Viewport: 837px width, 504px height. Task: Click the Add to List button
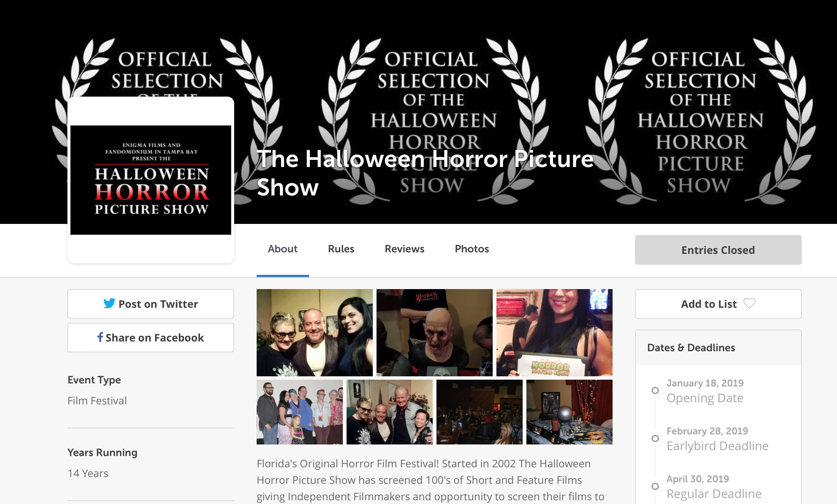718,304
